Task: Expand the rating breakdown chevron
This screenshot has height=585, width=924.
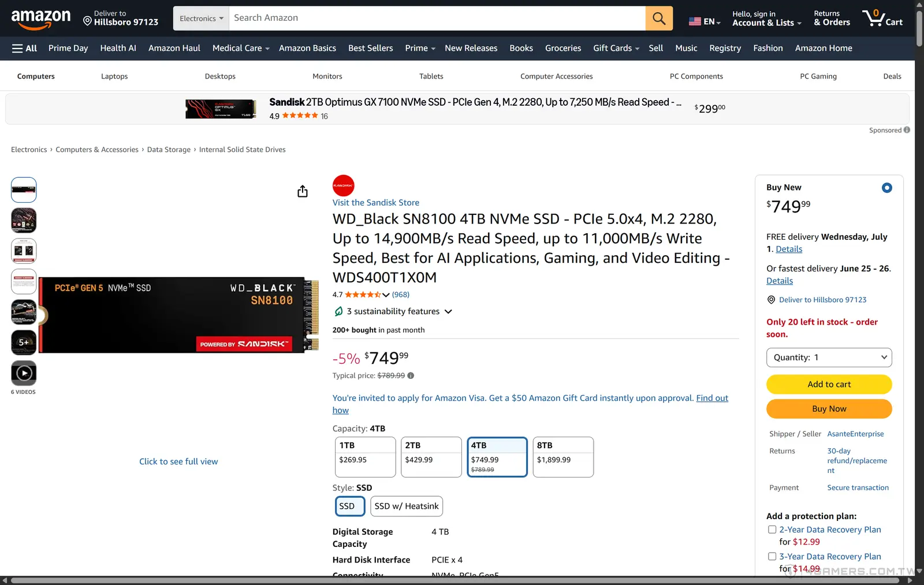Action: pyautogui.click(x=386, y=295)
